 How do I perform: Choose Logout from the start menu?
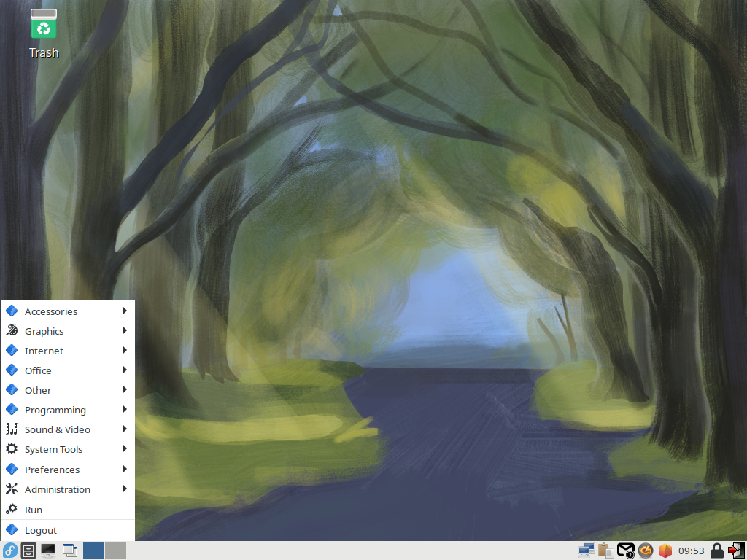(68, 530)
